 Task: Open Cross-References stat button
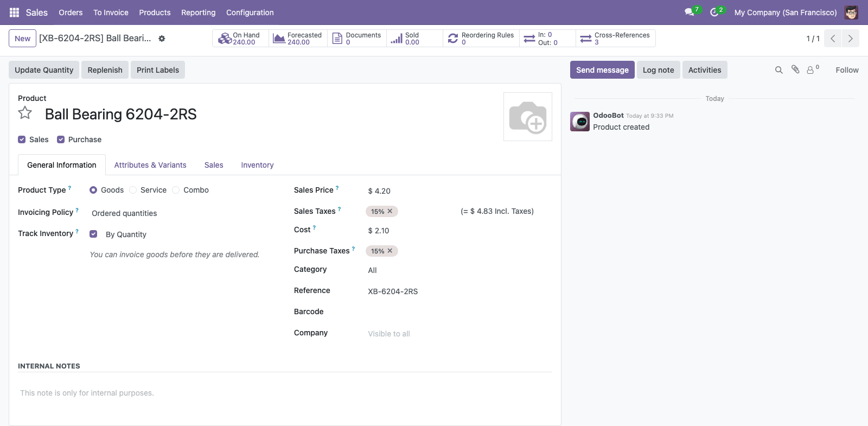pyautogui.click(x=616, y=39)
